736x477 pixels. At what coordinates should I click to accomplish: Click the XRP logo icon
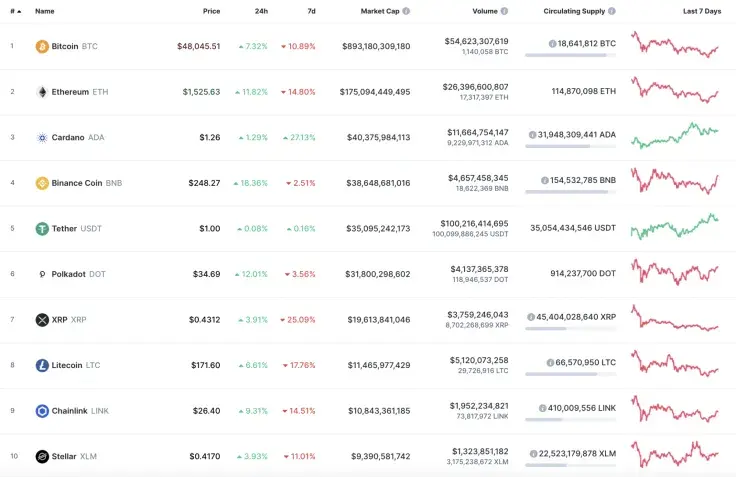42,320
